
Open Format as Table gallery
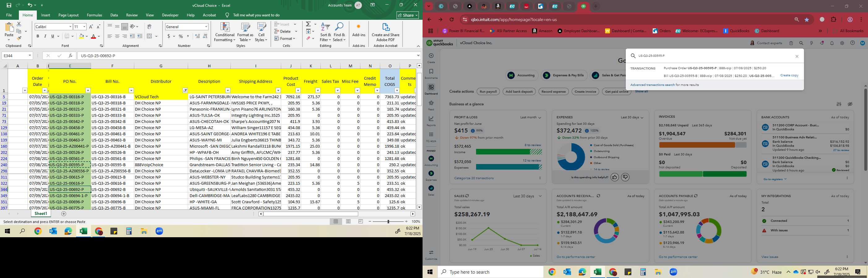245,32
